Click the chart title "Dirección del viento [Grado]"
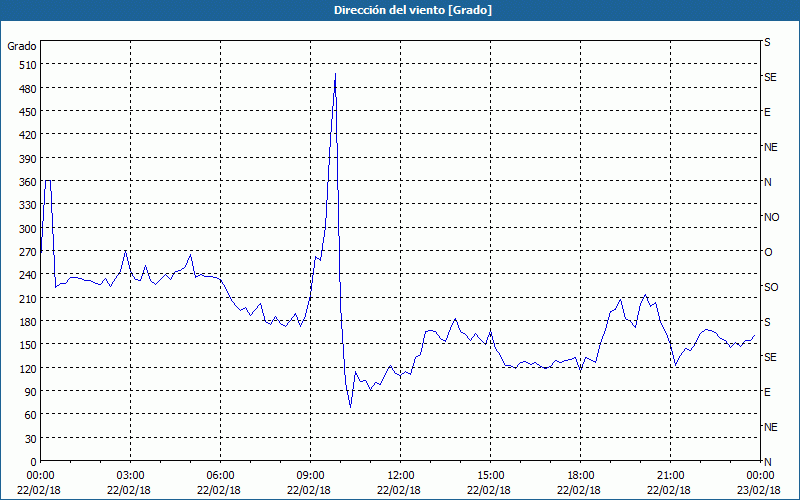This screenshot has width=800, height=500. click(413, 10)
